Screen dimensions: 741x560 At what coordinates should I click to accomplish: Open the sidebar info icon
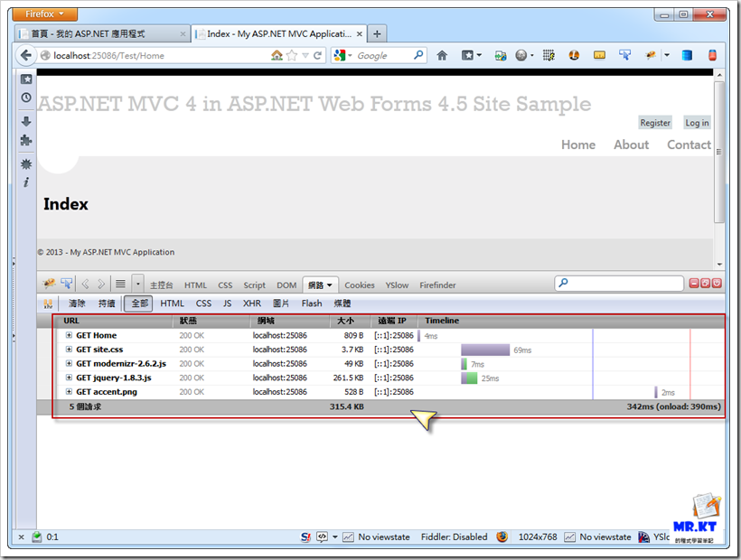coord(26,182)
